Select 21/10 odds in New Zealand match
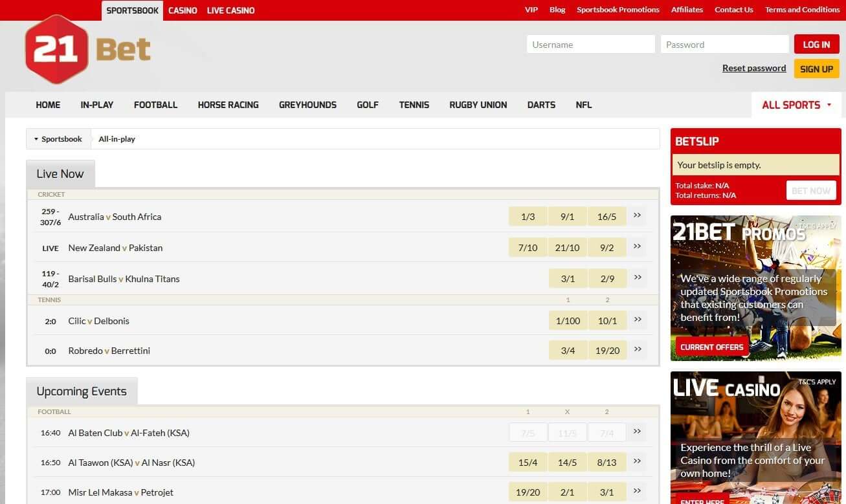Image resolution: width=846 pixels, height=504 pixels. [x=568, y=248]
